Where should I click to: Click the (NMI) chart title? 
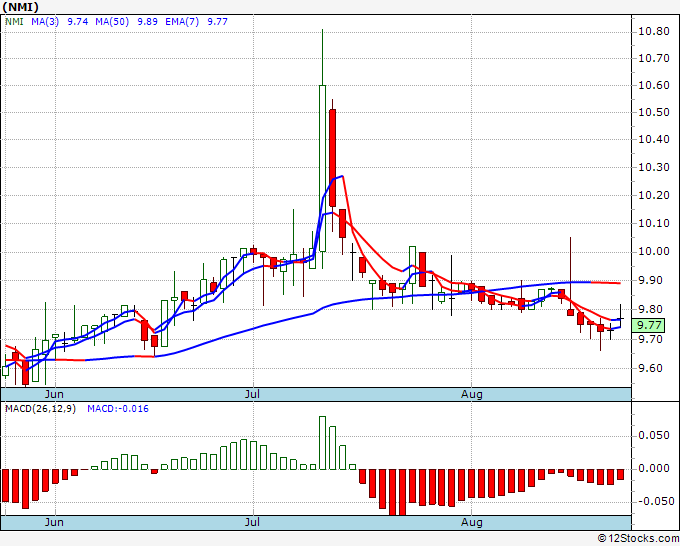(21, 7)
